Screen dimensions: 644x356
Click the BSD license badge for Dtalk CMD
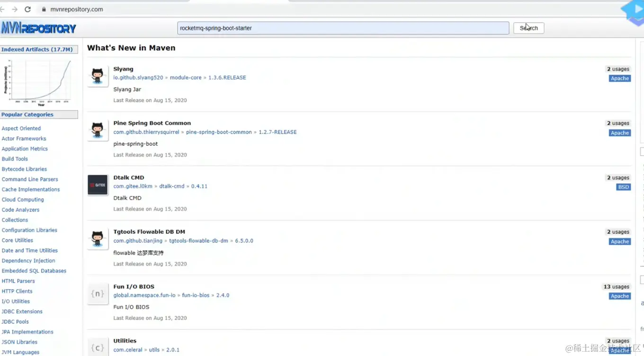(x=623, y=187)
